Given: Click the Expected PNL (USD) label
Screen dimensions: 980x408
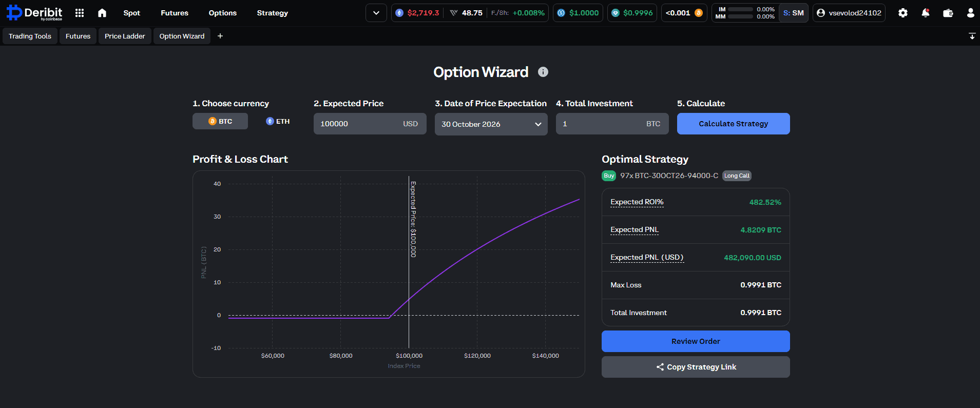Looking at the screenshot, I should click(647, 258).
